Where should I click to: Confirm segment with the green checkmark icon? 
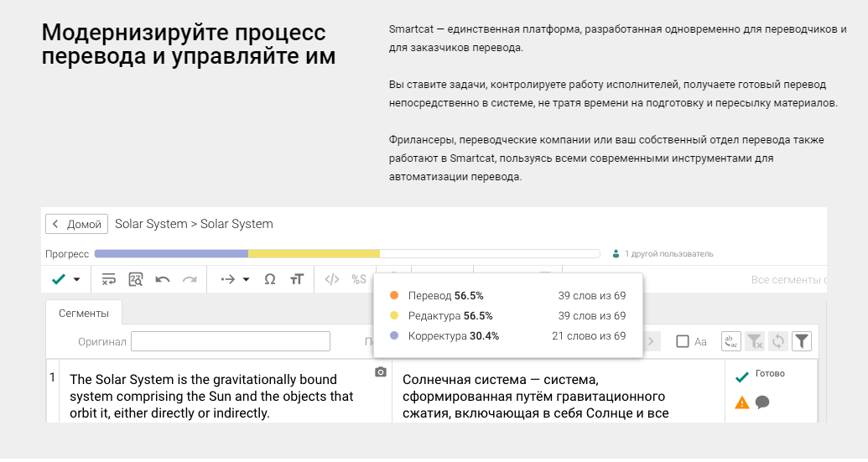coord(59,279)
